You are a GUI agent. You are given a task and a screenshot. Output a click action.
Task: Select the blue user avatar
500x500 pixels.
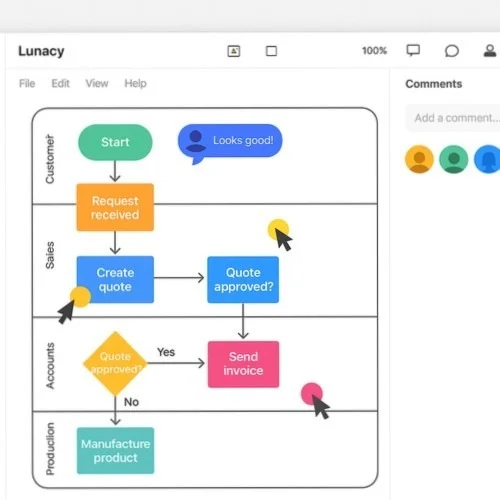[487, 159]
